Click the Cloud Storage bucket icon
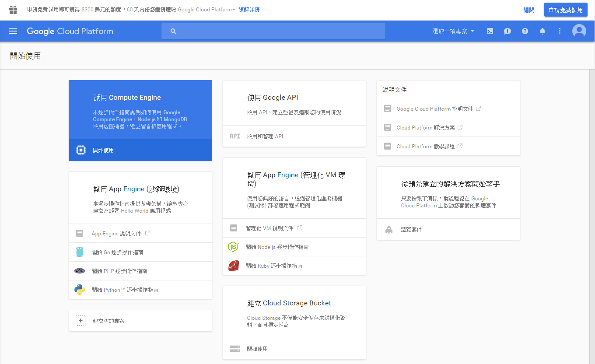This screenshot has height=364, width=595. [x=235, y=349]
